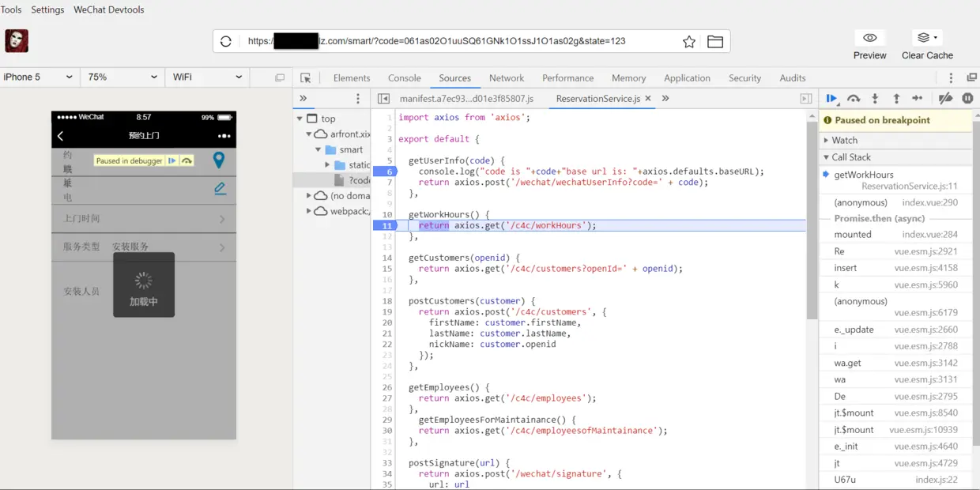Open the 75% zoom dropdown
The width and height of the screenshot is (980, 490).
coord(122,77)
